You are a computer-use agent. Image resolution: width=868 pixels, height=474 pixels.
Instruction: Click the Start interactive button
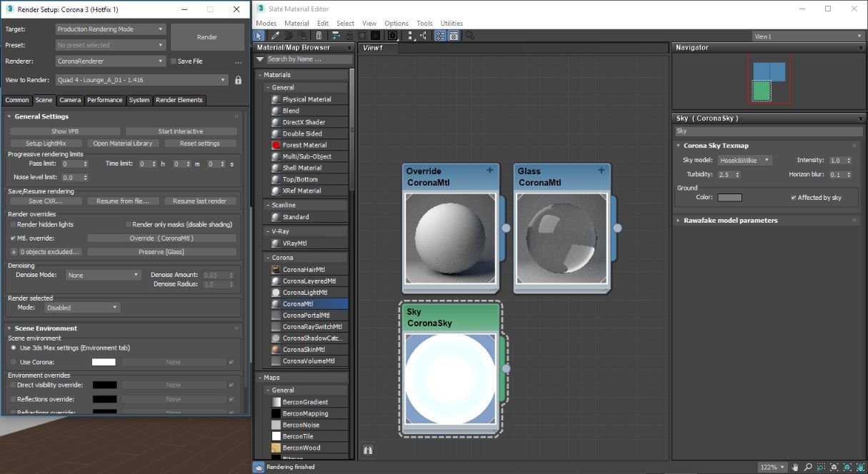coord(181,131)
